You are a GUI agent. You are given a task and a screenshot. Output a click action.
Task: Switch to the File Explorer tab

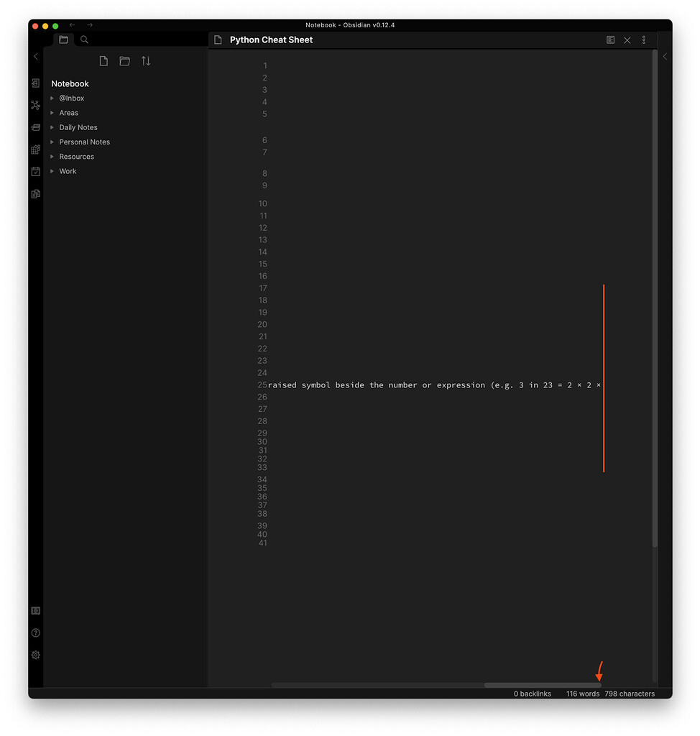63,40
